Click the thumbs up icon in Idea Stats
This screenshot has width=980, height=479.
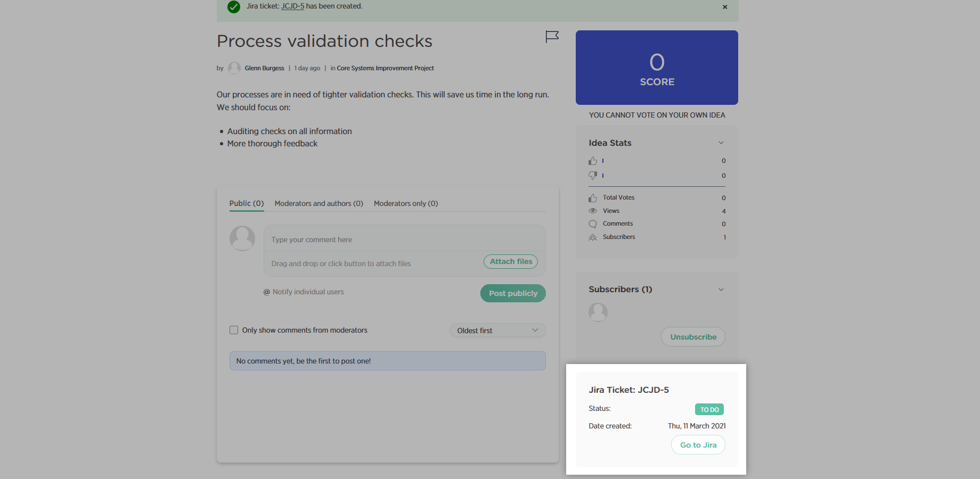click(593, 161)
